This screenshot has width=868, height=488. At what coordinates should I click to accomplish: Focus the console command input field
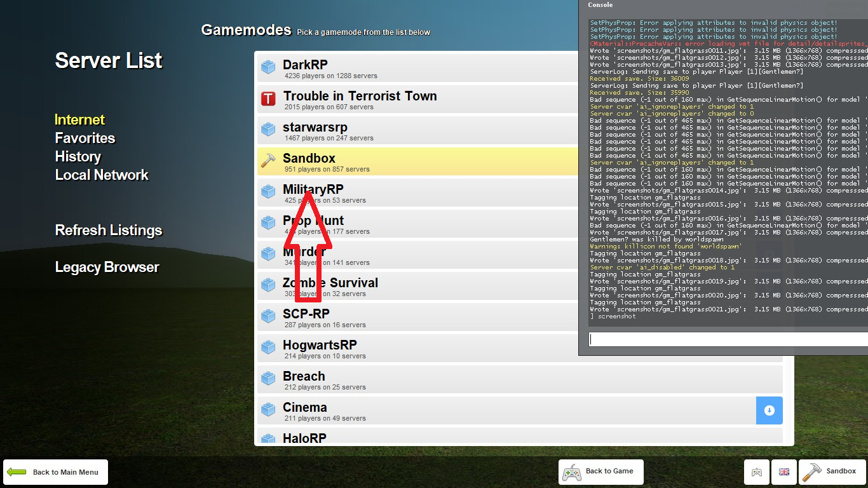click(728, 339)
